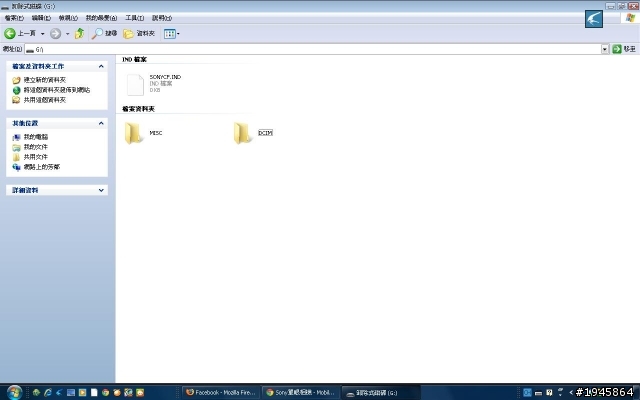Click the drive tray icon
The width and height of the screenshot is (640, 400).
coord(538,393)
